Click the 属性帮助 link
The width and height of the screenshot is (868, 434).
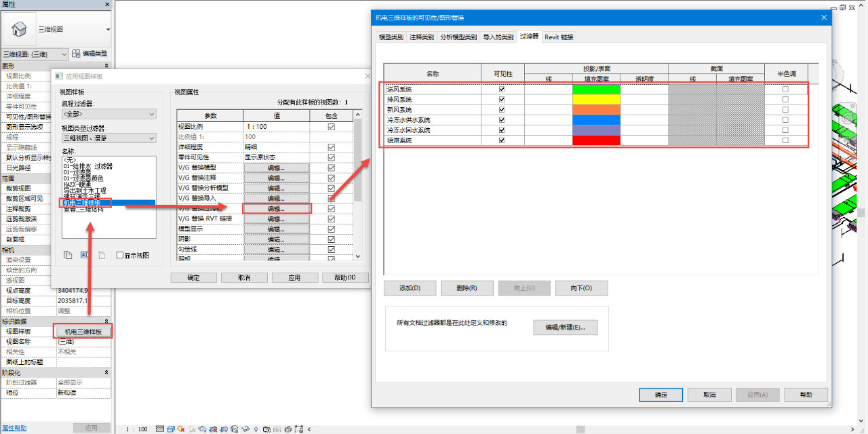pyautogui.click(x=14, y=428)
